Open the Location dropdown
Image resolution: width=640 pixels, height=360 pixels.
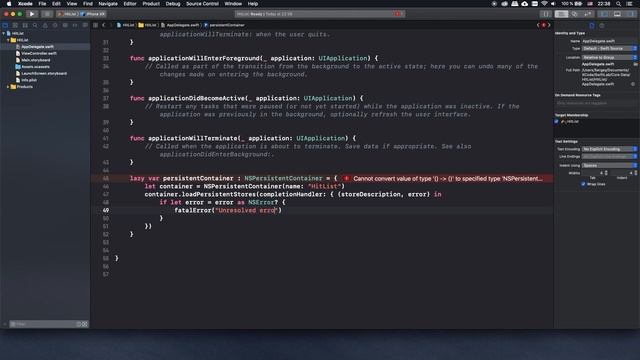(609, 58)
